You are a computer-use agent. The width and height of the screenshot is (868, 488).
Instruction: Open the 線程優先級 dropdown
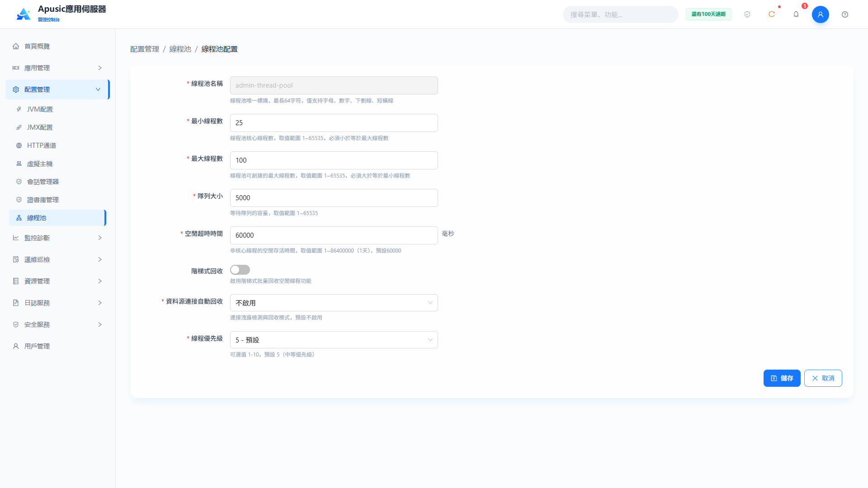(x=334, y=340)
